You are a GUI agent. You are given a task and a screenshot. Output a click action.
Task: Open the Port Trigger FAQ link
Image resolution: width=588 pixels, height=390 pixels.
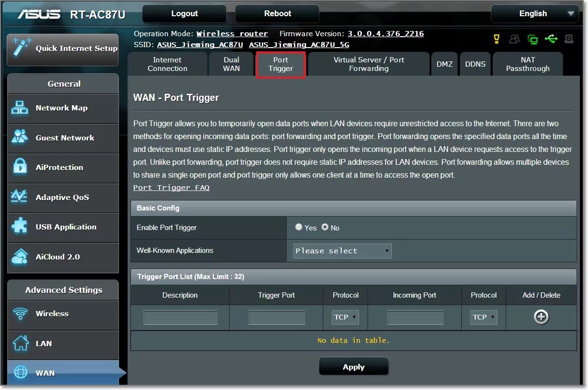click(x=171, y=188)
